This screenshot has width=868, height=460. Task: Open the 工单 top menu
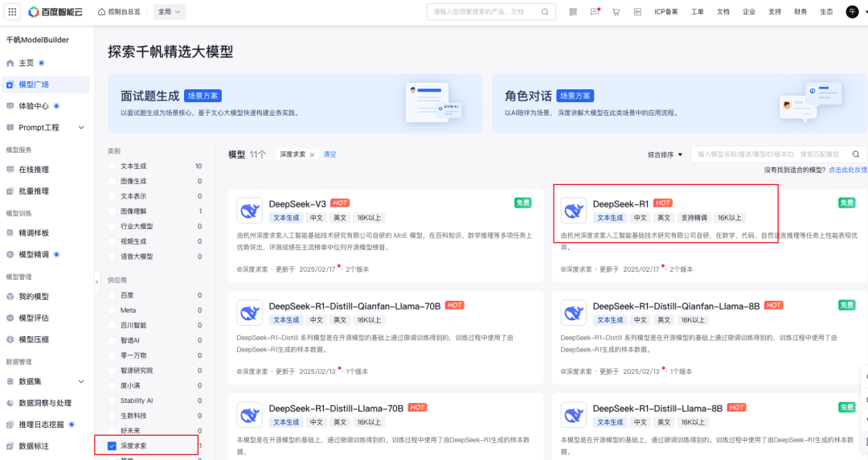click(x=697, y=11)
